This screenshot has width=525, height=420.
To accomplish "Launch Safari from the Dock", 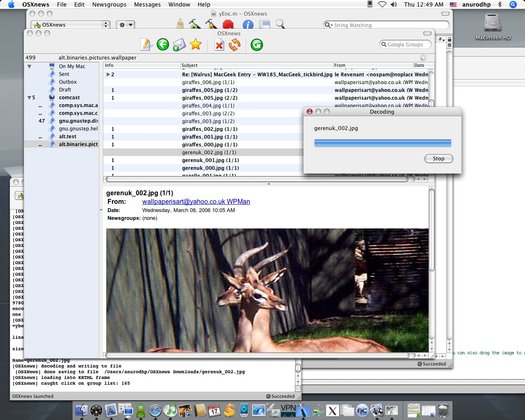I will pyautogui.click(x=155, y=410).
